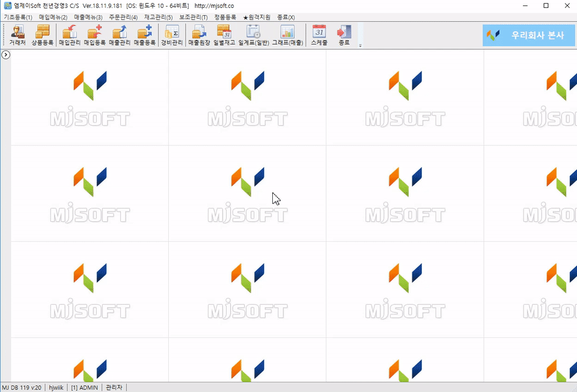Open toolbar overflow options arrow

click(360, 46)
